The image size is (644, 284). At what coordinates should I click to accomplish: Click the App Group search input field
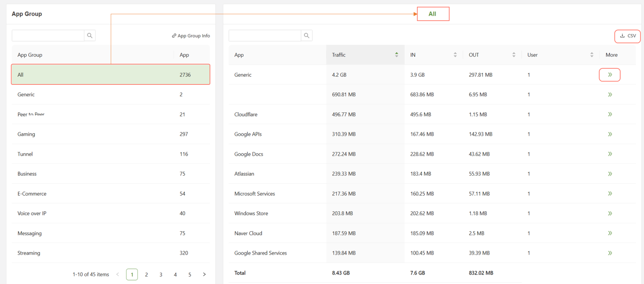48,36
